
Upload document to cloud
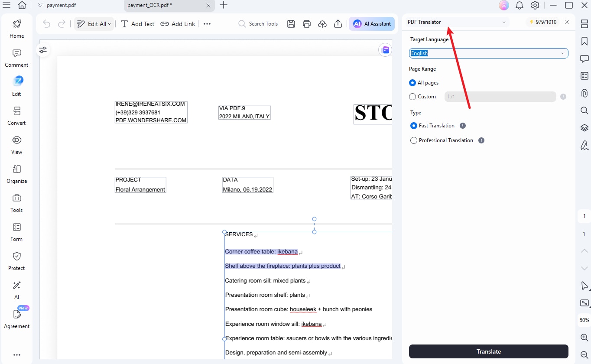[x=322, y=24]
